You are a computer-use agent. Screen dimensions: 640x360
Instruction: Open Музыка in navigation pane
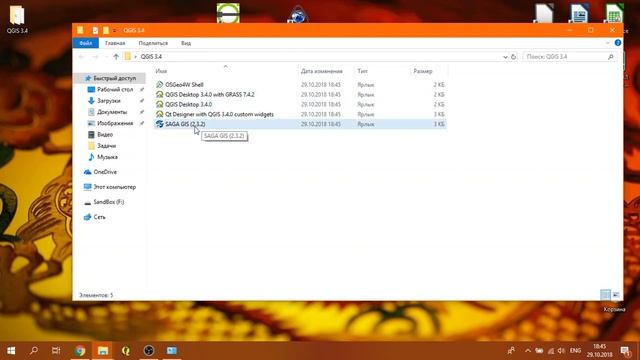[x=107, y=157]
